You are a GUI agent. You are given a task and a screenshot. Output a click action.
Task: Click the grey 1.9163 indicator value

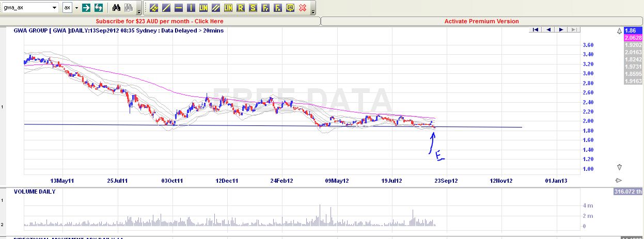[x=633, y=81]
